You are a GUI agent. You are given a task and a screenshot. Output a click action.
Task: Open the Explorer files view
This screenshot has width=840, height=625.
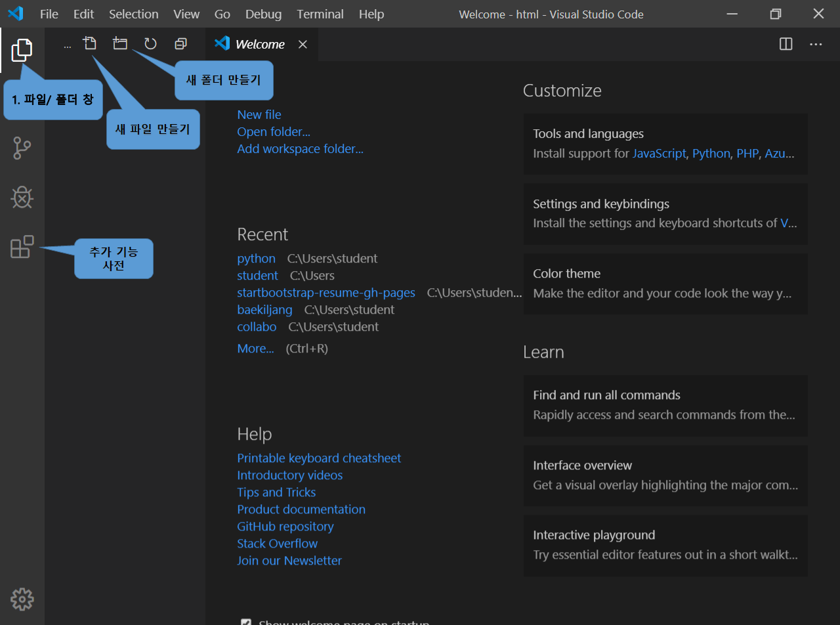(22, 50)
